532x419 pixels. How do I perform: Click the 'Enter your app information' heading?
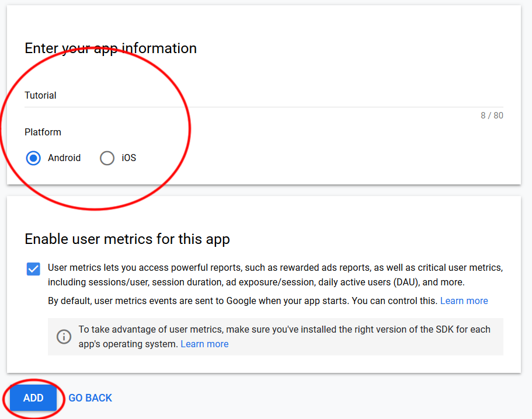tap(110, 48)
